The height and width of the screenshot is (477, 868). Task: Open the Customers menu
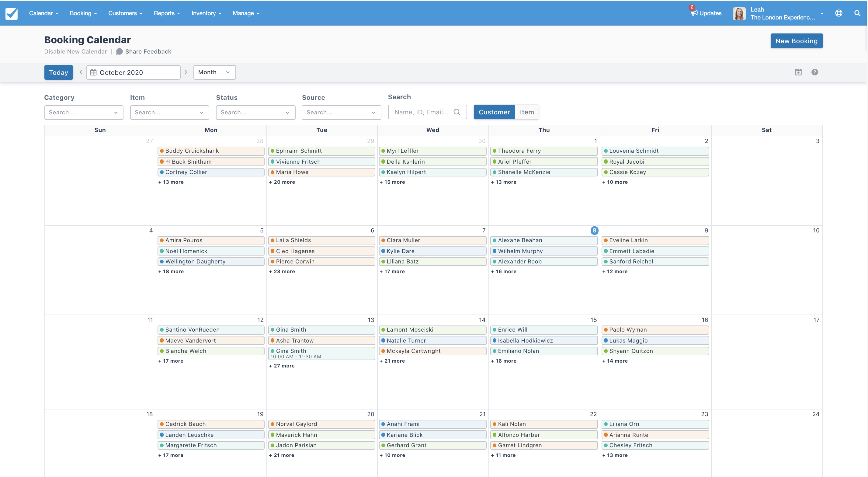[x=125, y=13]
